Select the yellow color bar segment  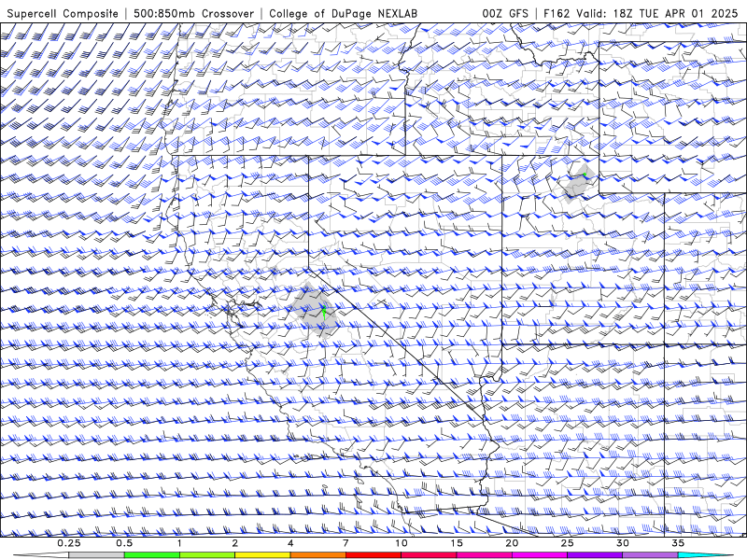click(x=262, y=555)
